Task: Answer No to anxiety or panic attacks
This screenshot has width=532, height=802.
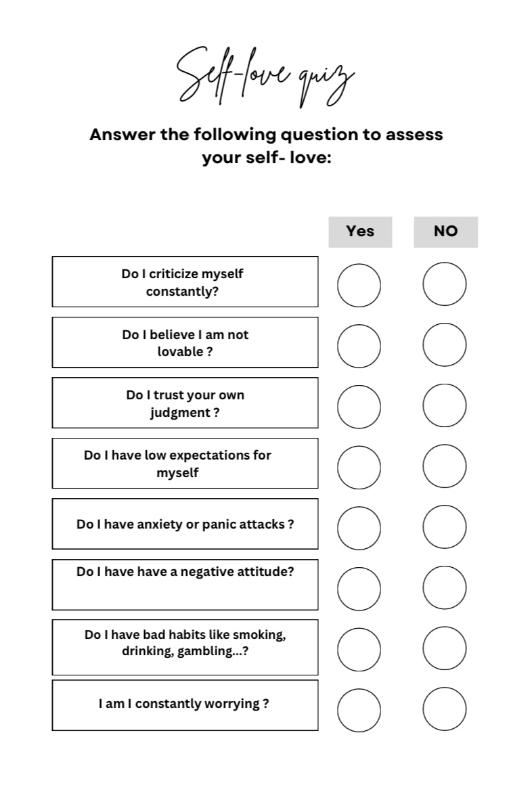Action: (445, 527)
